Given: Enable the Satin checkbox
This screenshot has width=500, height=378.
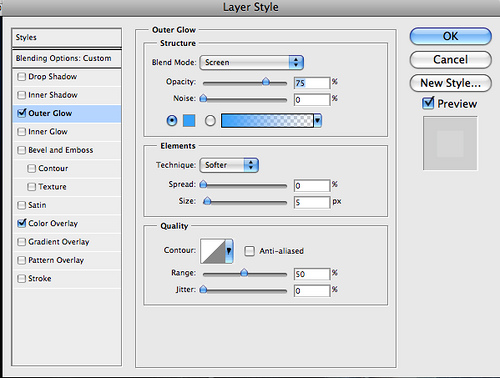Looking at the screenshot, I should tap(21, 205).
